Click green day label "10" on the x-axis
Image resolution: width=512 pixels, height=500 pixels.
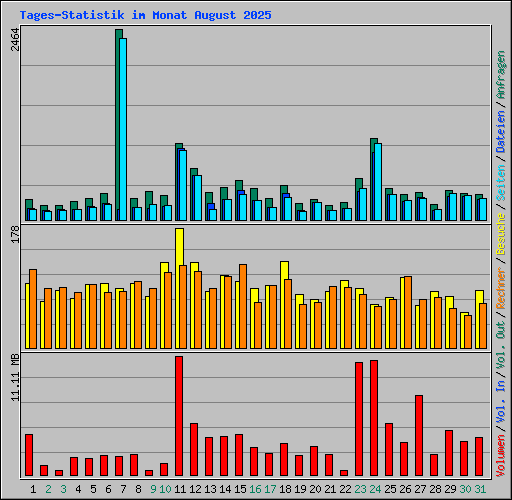[x=165, y=489]
